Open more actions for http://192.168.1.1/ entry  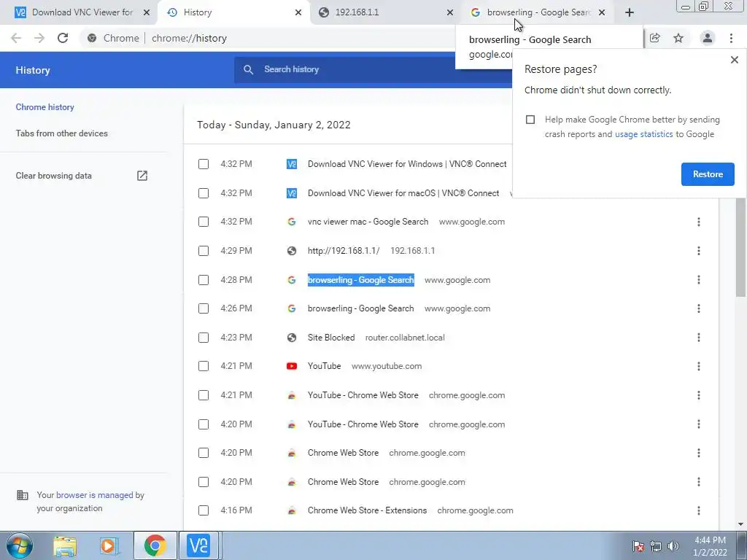pyautogui.click(x=698, y=251)
